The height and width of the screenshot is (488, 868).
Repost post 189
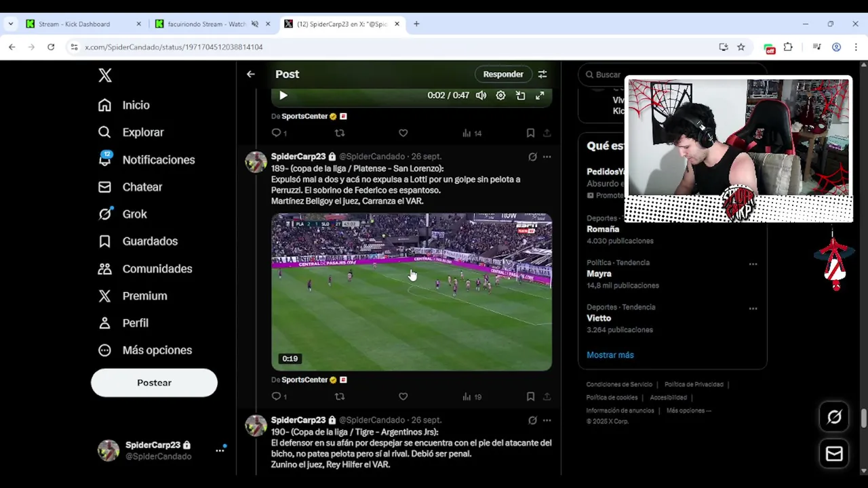(x=340, y=396)
